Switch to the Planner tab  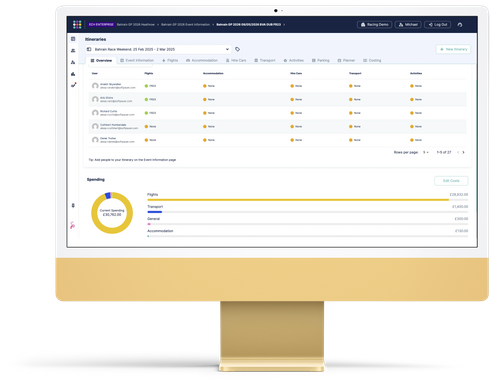pos(346,60)
